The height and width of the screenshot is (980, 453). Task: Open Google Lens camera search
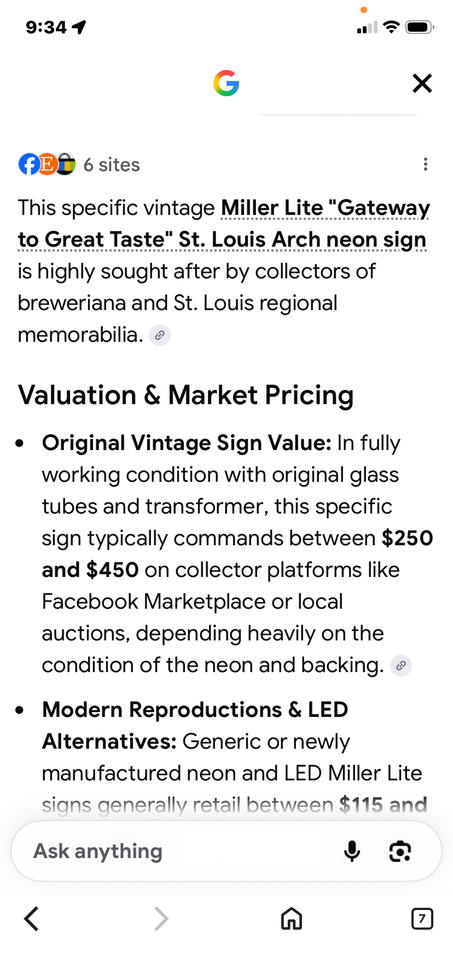point(400,851)
